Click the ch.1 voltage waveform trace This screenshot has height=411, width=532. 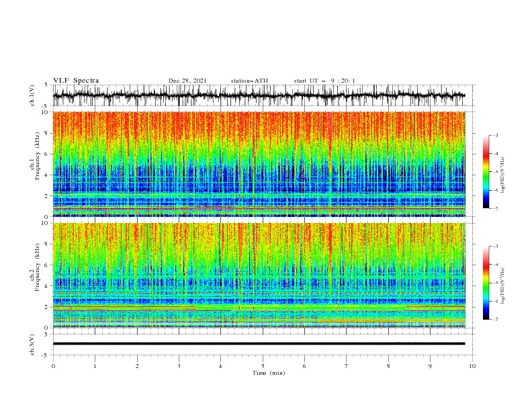point(259,95)
